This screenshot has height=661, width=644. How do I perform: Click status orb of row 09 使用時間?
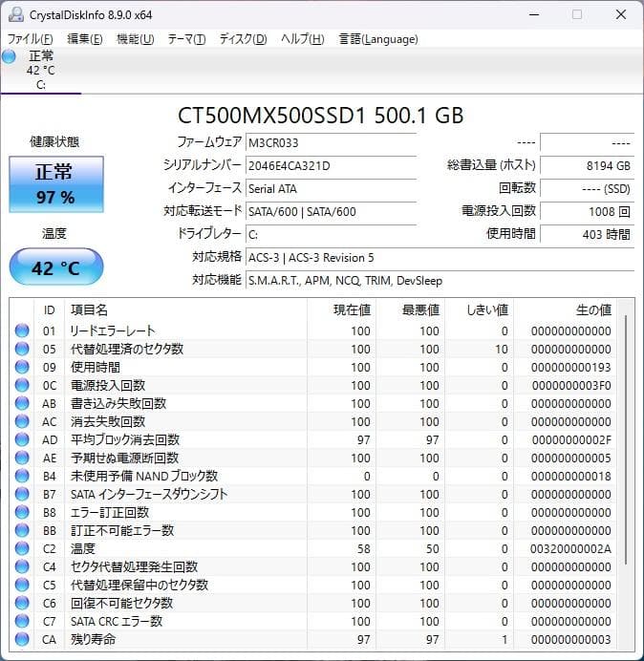[x=22, y=367]
